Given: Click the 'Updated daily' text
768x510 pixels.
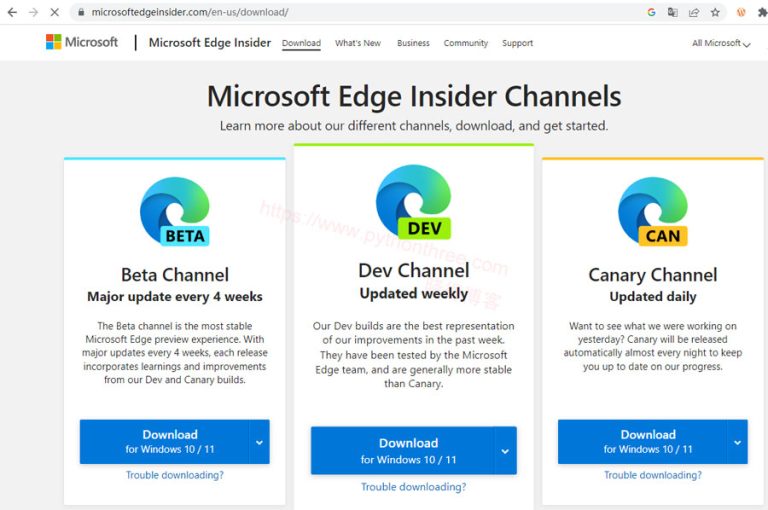Looking at the screenshot, I should pyautogui.click(x=653, y=297).
